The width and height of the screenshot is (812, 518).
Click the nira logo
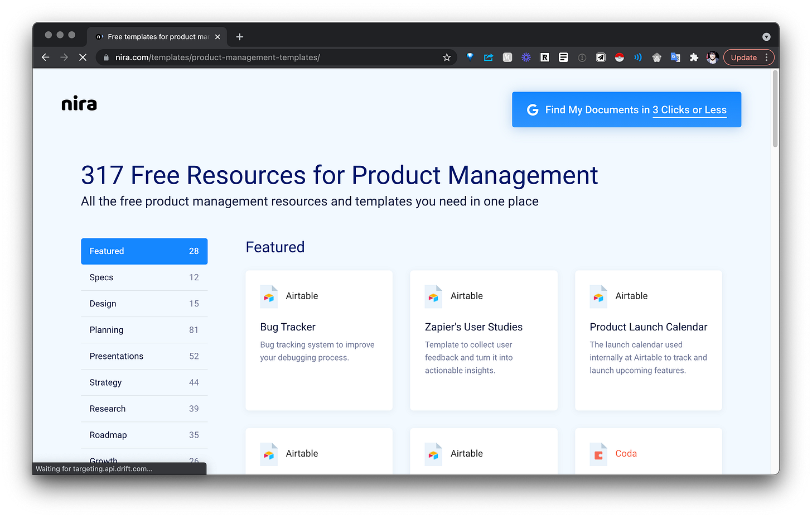coord(79,103)
